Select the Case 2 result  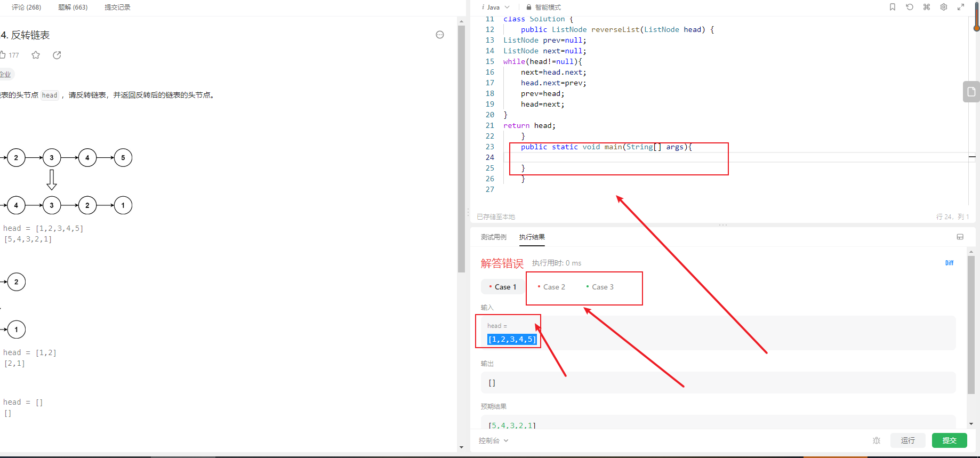tap(552, 287)
